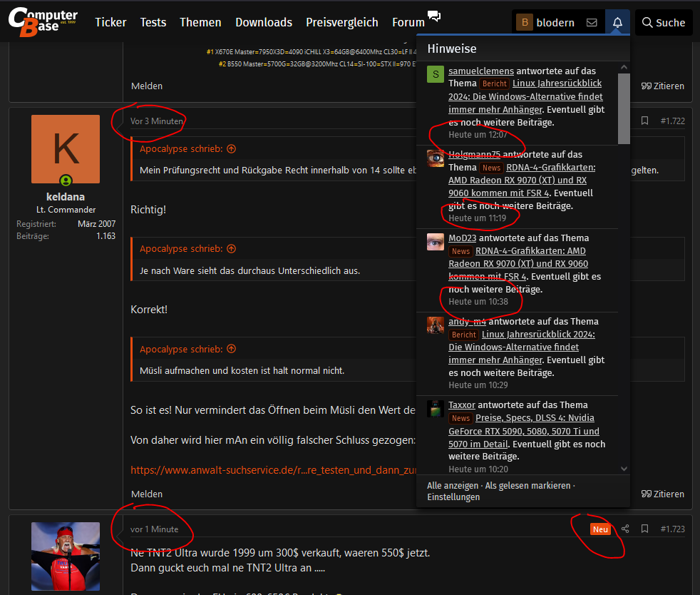Open Linux Jahresrückblick thread from andy_m4 notification
This screenshot has height=595, width=700.
point(521,347)
